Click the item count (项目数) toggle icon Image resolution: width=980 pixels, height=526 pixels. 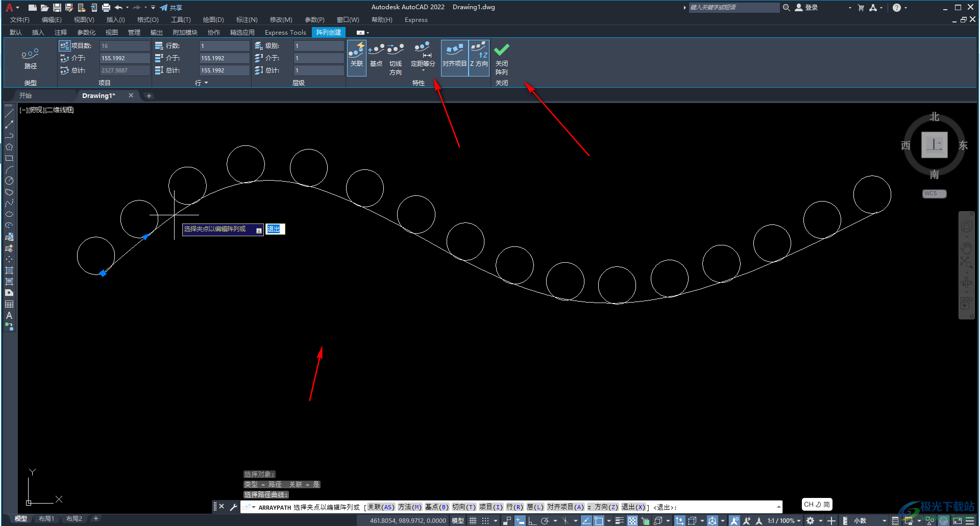(64, 46)
